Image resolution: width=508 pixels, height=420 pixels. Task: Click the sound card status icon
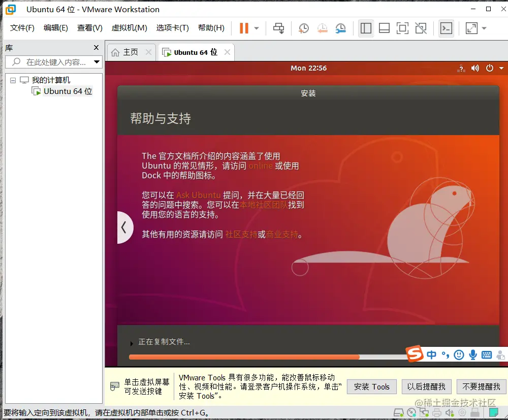[450, 412]
